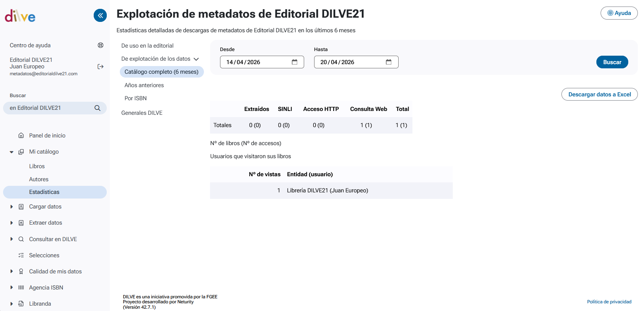Click the Panel de inicio home icon
Image resolution: width=644 pixels, height=311 pixels.
(21, 136)
